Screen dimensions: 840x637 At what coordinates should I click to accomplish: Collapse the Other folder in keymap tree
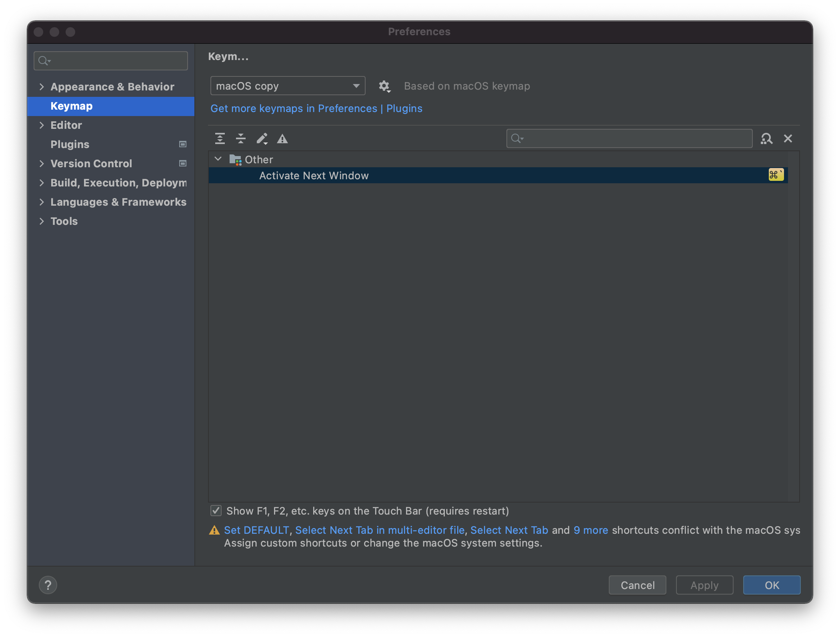[218, 159]
